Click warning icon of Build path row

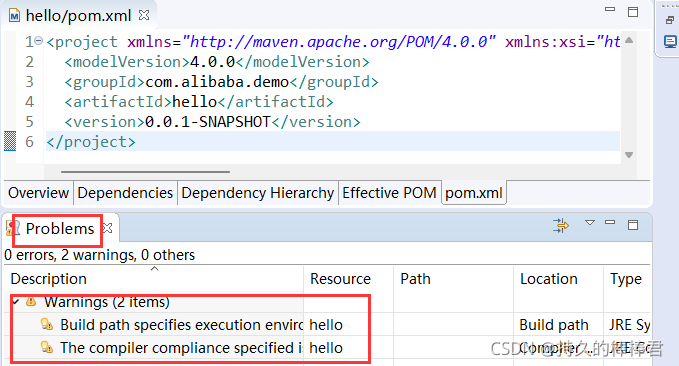point(47,324)
